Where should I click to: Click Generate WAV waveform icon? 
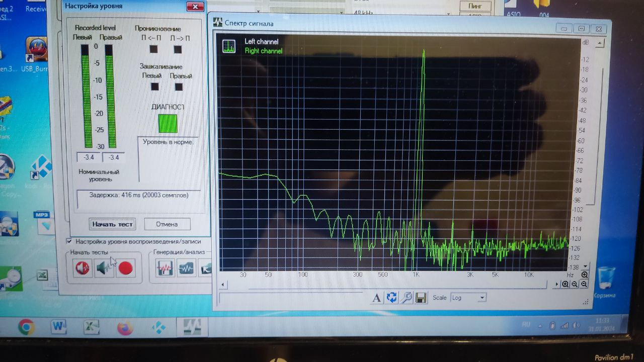[x=165, y=268]
